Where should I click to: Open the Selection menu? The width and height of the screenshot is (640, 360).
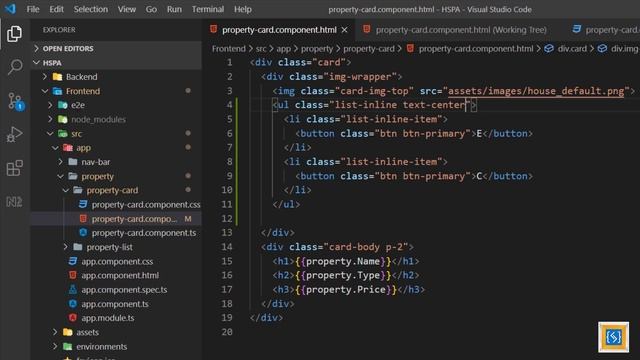(x=91, y=9)
